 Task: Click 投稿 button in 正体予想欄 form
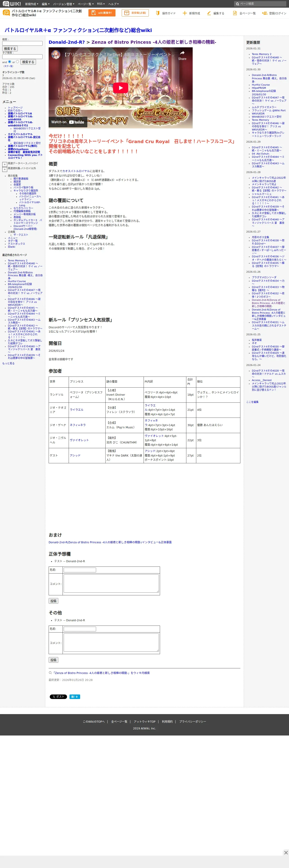tap(54, 601)
